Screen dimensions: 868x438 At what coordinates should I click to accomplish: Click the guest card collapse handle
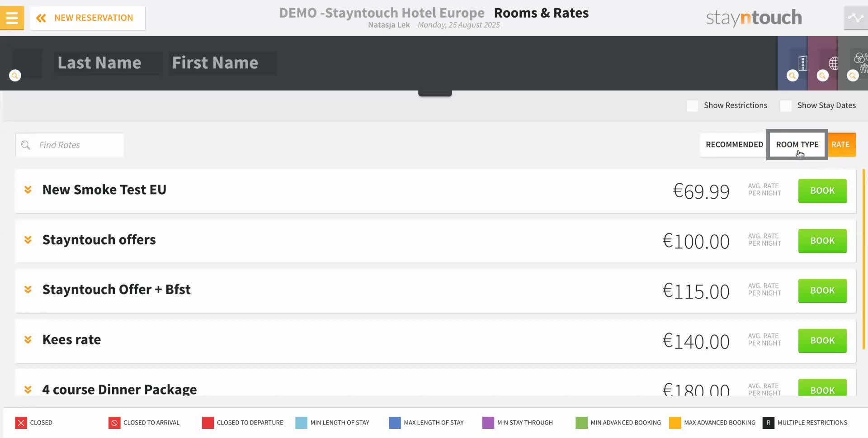pos(435,93)
